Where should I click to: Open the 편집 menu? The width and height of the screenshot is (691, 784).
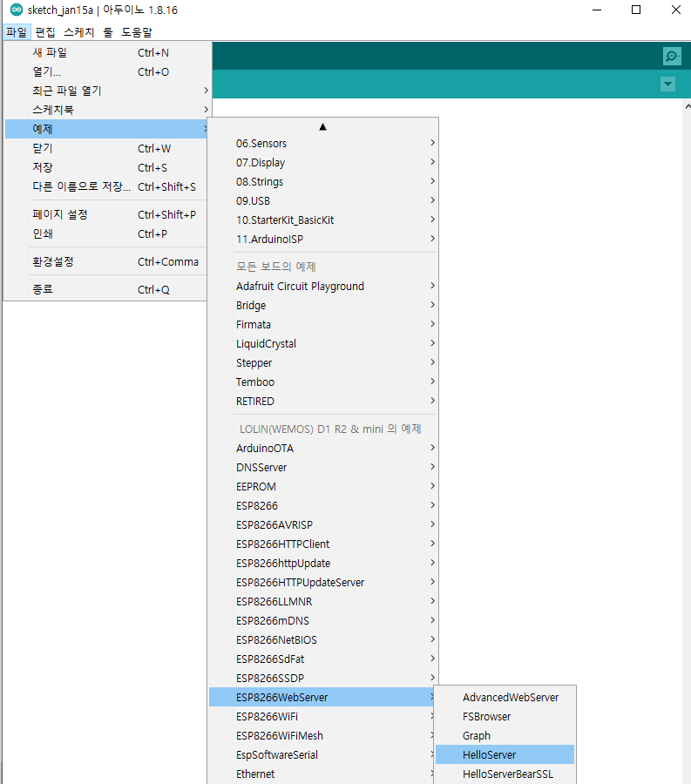tap(45, 32)
